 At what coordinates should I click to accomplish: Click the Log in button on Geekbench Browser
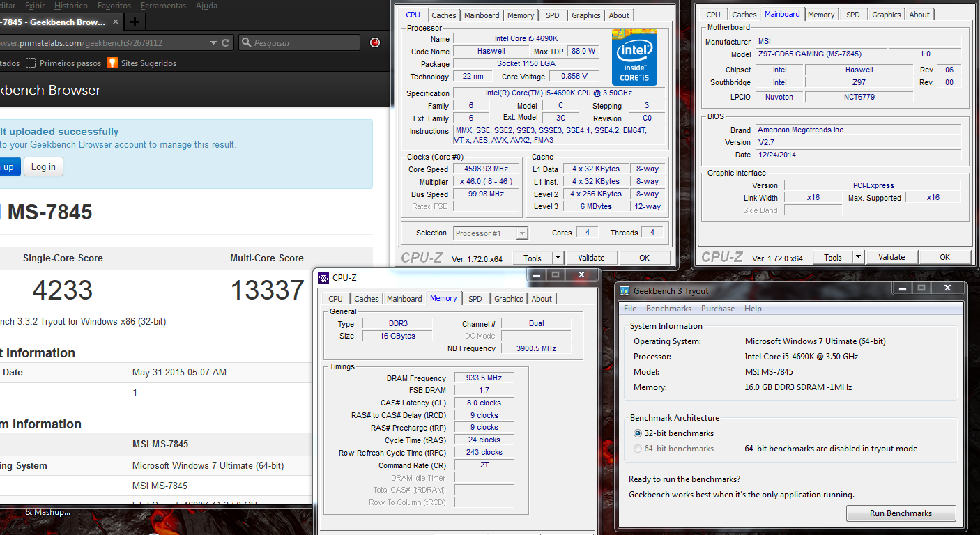tap(43, 167)
